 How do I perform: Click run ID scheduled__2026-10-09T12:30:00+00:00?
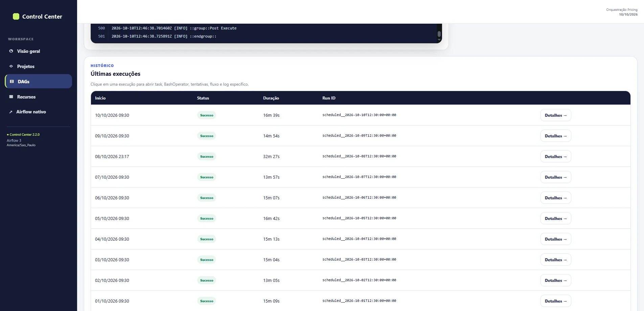[x=359, y=136]
